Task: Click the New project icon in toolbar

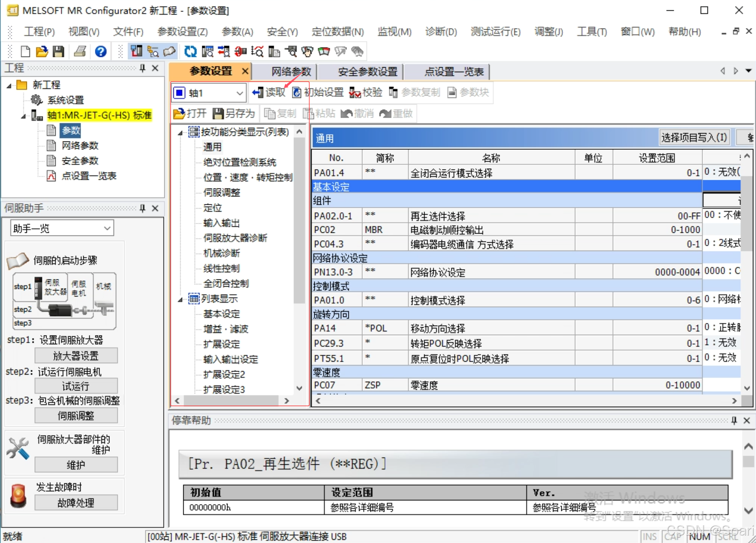Action: tap(25, 51)
